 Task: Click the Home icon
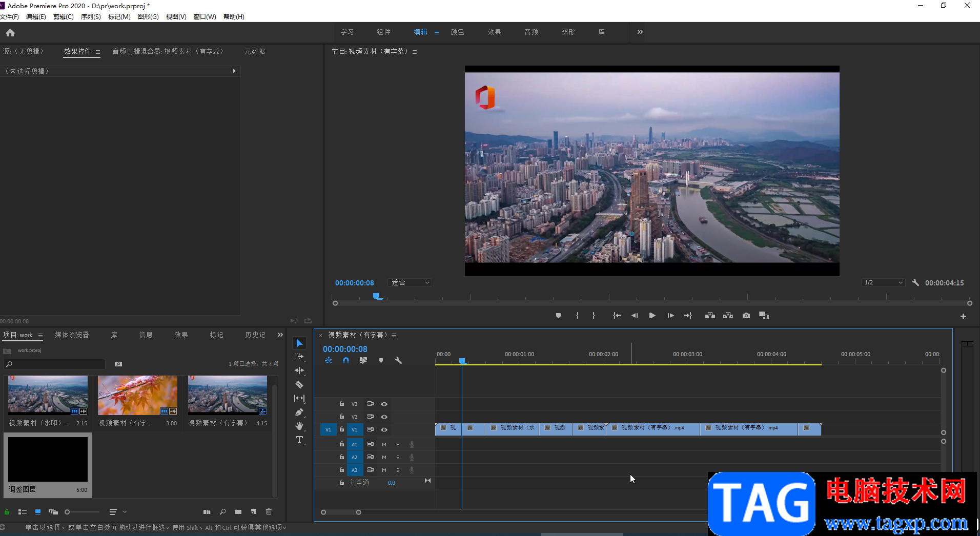pyautogui.click(x=10, y=33)
